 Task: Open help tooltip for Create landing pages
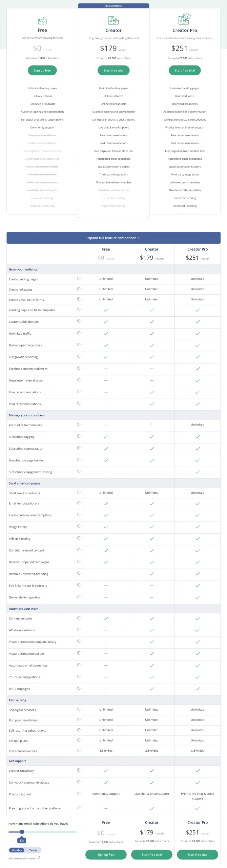pyautogui.click(x=79, y=278)
